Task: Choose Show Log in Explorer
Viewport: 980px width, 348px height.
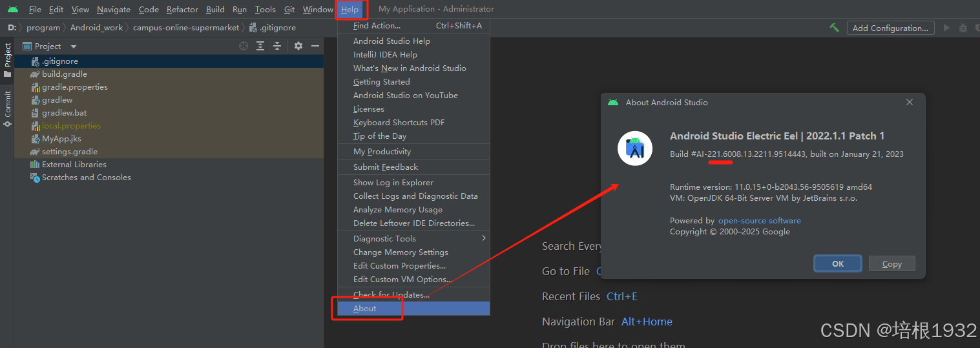Action: click(413, 182)
